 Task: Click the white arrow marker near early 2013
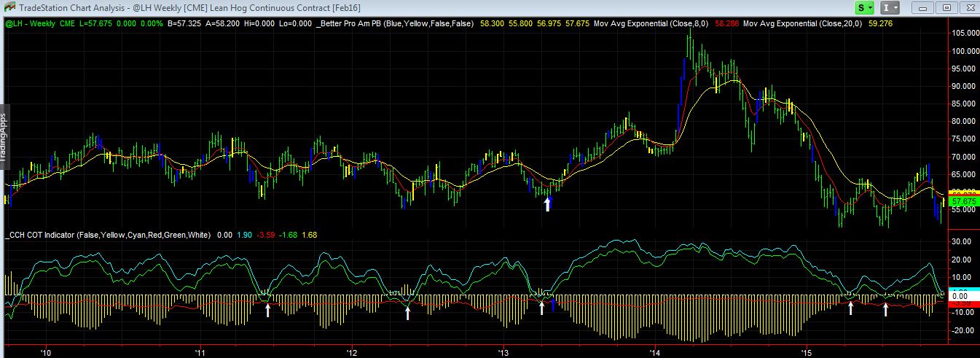542,308
